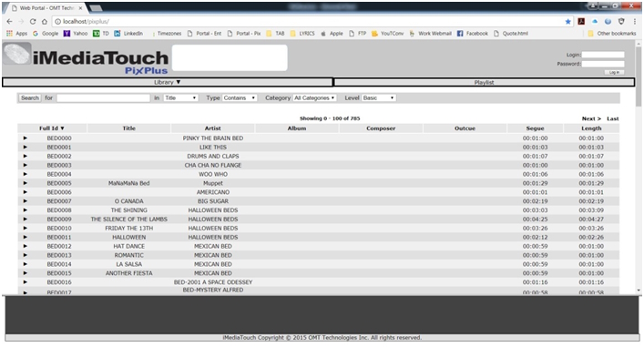Bookmark this page with the star icon
Screen dimensions: 644x347
click(568, 21)
